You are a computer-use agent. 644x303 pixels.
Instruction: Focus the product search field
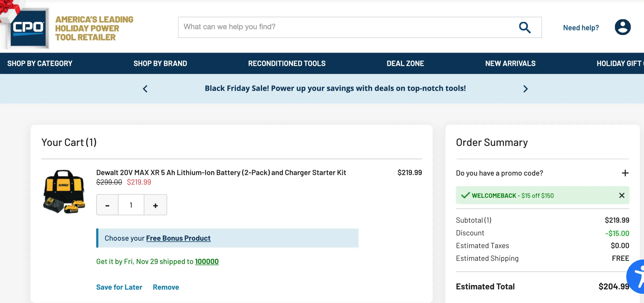[347, 27]
